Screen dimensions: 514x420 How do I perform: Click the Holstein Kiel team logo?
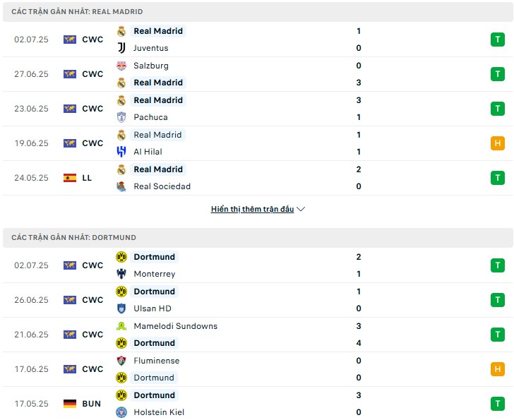(x=121, y=412)
